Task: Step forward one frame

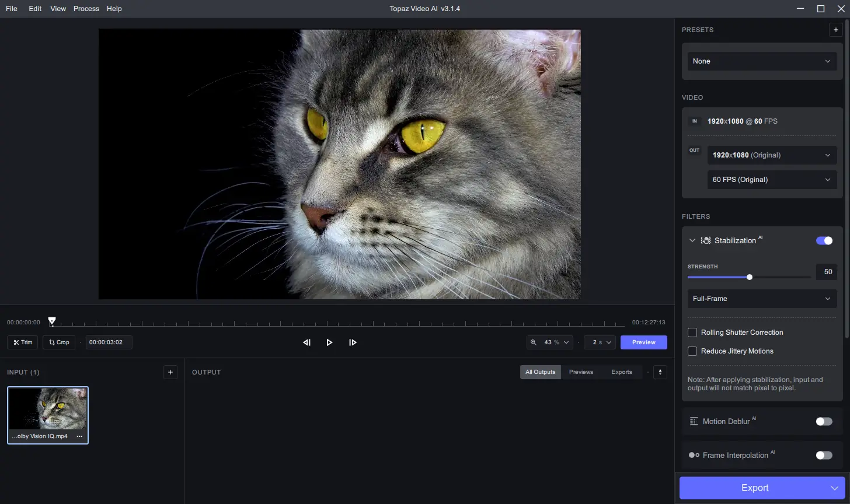Action: 353,342
